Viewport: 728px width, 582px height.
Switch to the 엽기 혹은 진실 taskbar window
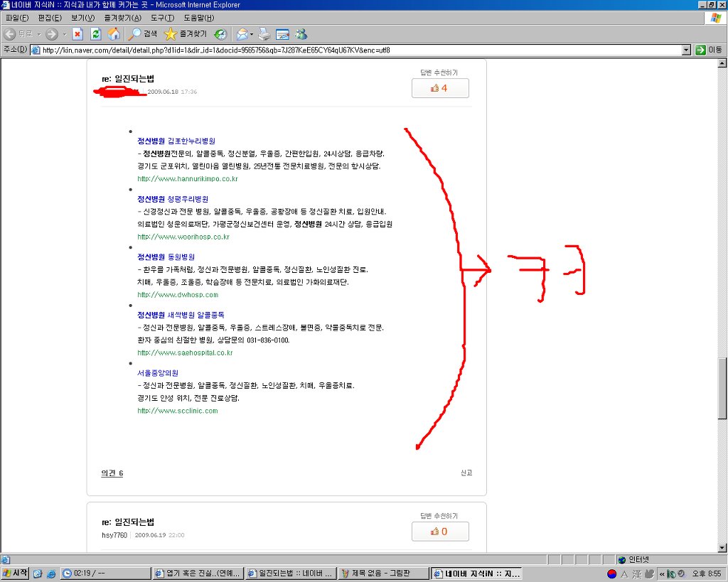pyautogui.click(x=198, y=573)
